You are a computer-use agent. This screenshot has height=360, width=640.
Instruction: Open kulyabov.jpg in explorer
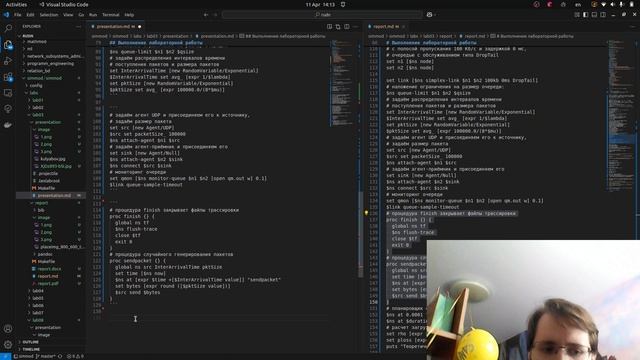coord(52,159)
